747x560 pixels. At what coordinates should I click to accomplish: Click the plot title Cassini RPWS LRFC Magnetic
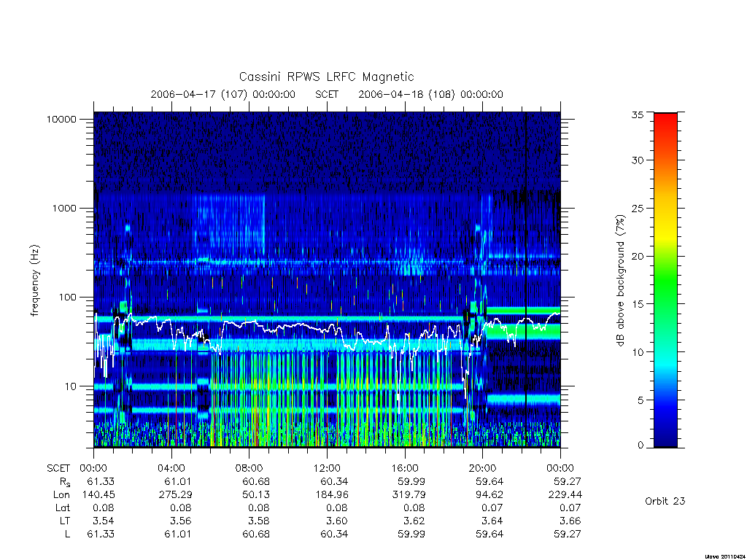[x=326, y=77]
